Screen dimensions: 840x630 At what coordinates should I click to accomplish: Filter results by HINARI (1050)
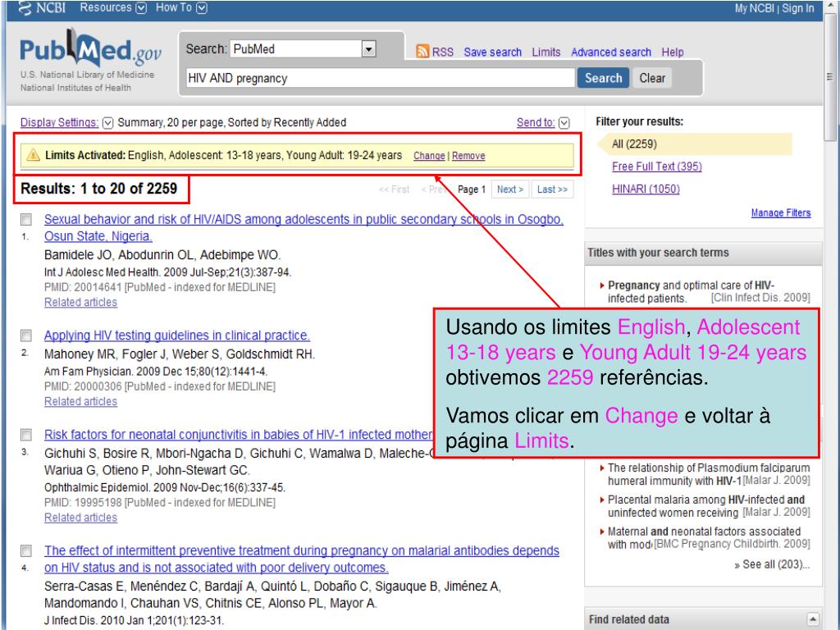646,189
